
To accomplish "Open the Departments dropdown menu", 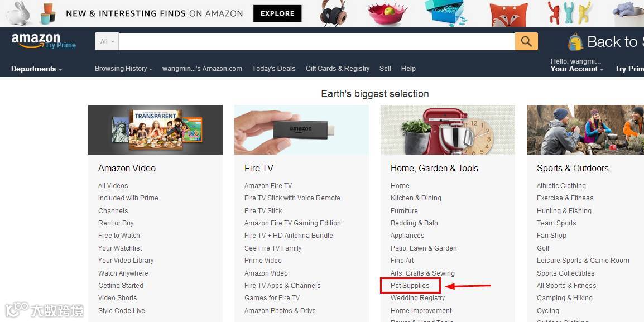I will pyautogui.click(x=37, y=69).
